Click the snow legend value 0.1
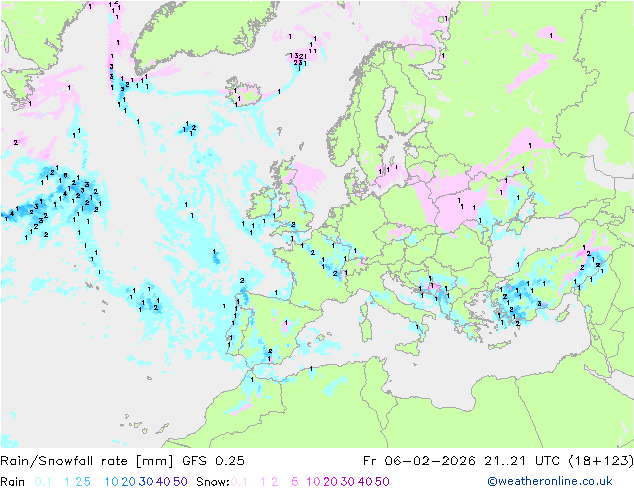The width and height of the screenshot is (634, 490). coord(239,482)
